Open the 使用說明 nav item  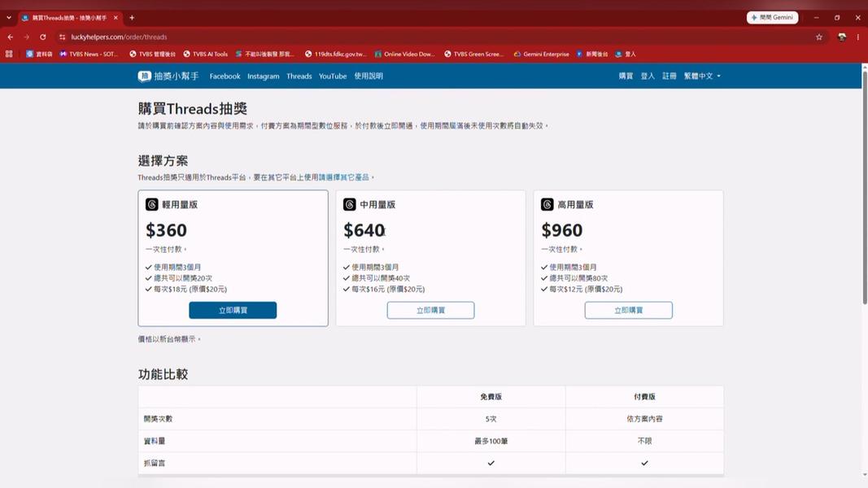click(369, 76)
